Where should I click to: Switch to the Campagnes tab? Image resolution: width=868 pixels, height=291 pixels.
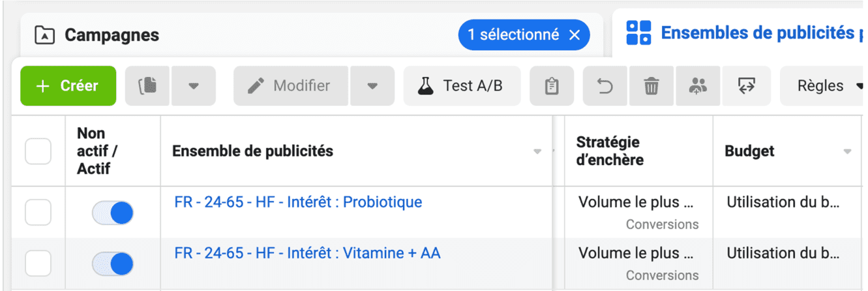click(111, 35)
